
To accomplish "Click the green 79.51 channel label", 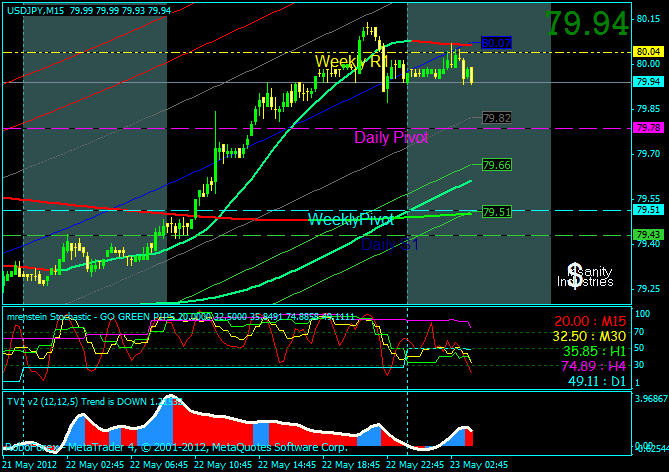I will coord(497,212).
